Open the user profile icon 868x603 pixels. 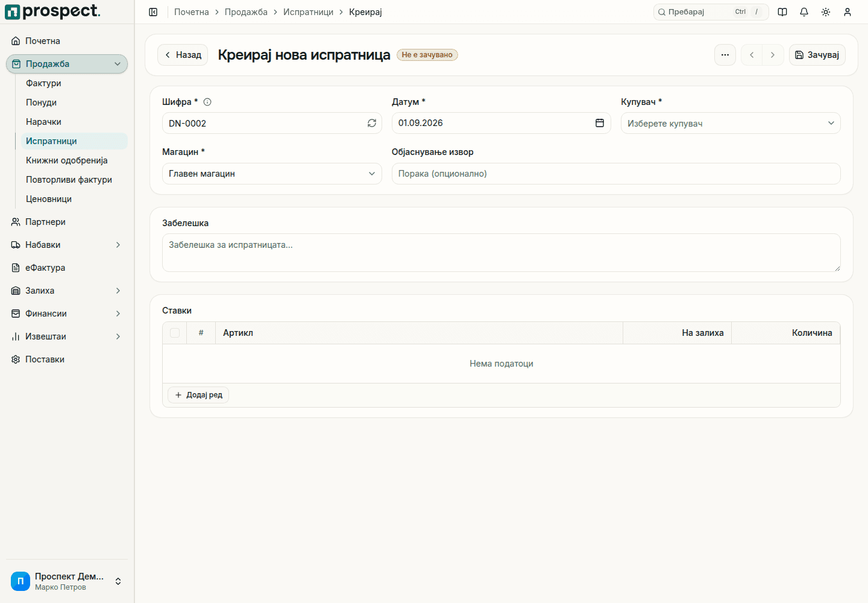848,12
